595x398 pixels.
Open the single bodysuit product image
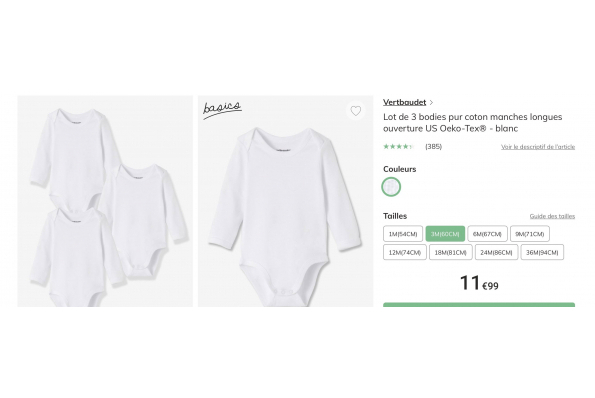click(x=285, y=201)
